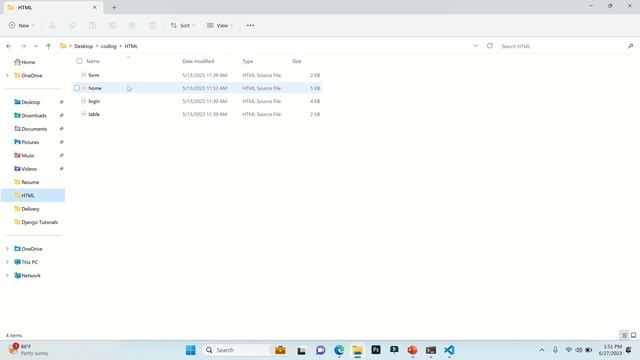
Task: Select the login file
Action: tap(198, 101)
